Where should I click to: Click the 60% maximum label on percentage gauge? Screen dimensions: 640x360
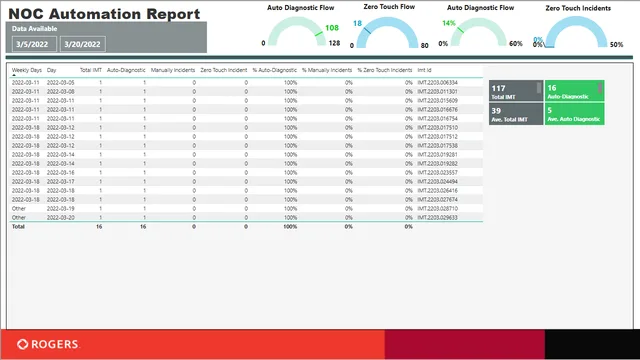pos(516,43)
